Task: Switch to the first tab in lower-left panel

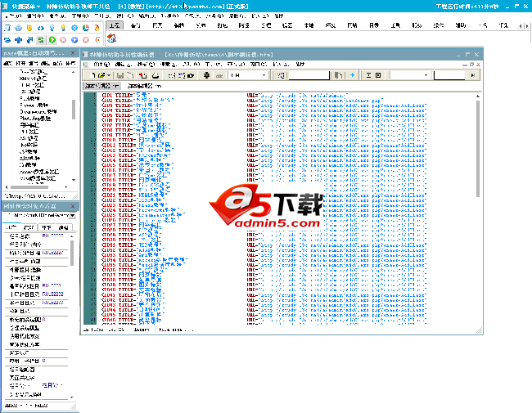Action: (x=11, y=227)
